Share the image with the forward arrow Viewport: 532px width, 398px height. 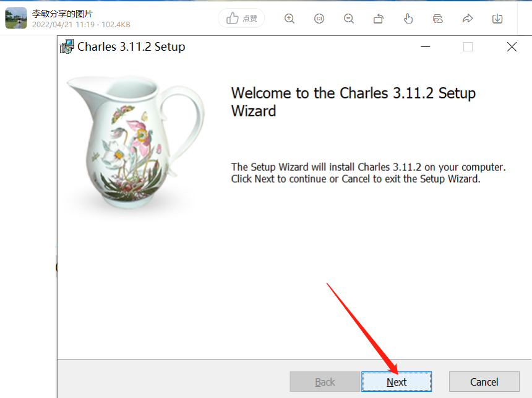tap(468, 19)
